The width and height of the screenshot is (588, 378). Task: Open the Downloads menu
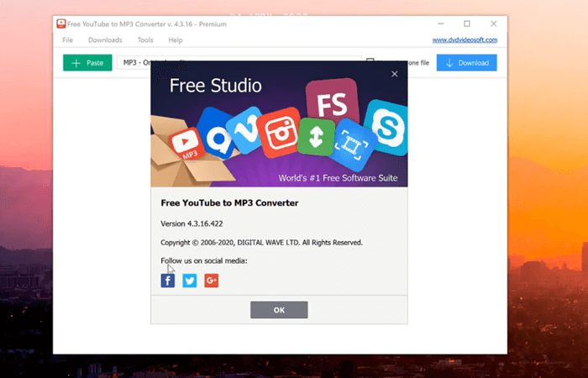tap(105, 39)
